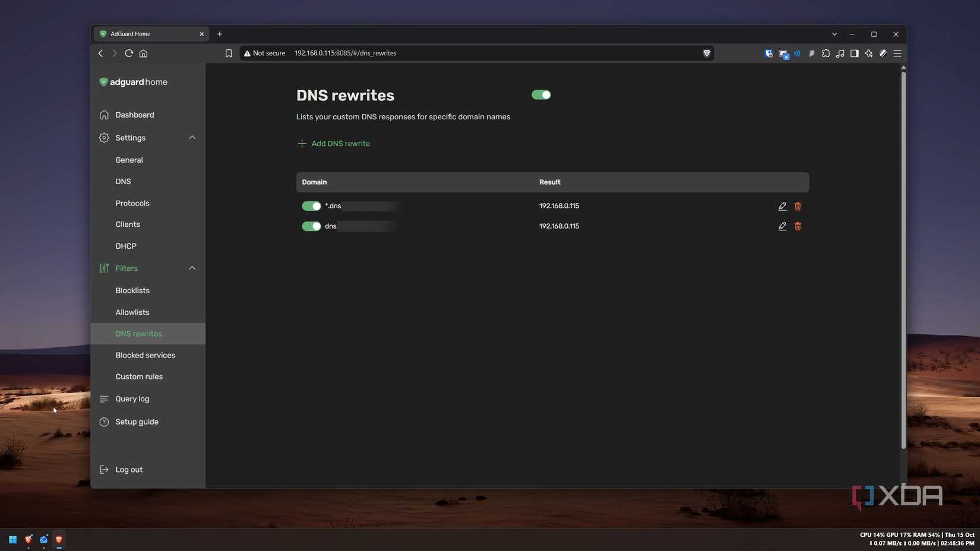Open the Brave browser taskbar icon
The width and height of the screenshot is (980, 551).
point(59,540)
